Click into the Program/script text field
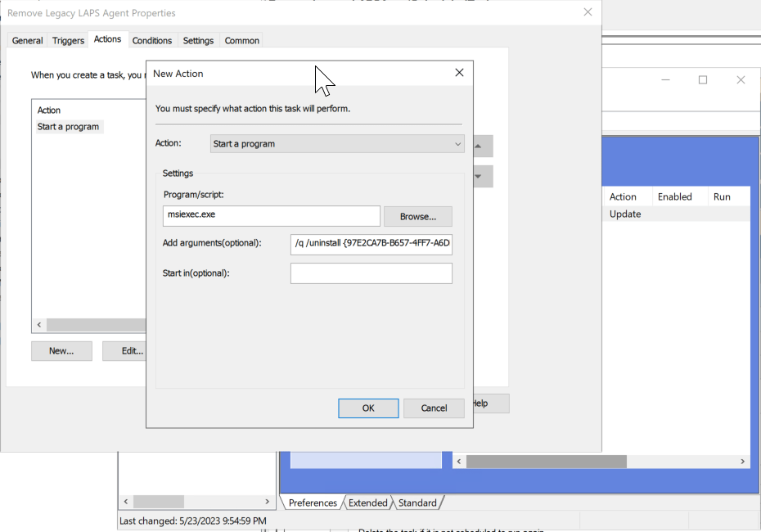This screenshot has height=532, width=761. [x=272, y=216]
